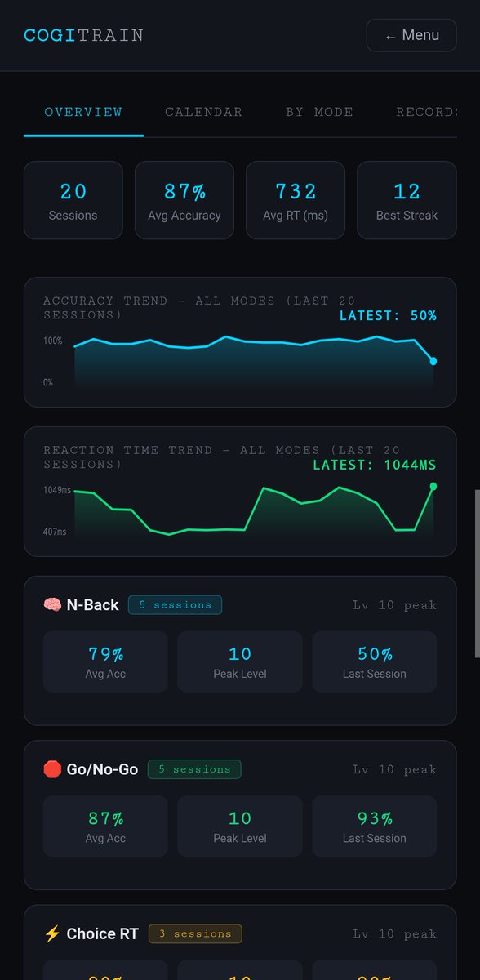The image size is (480, 980).
Task: Select the 732 Avg RT (ms) card
Action: pos(296,200)
